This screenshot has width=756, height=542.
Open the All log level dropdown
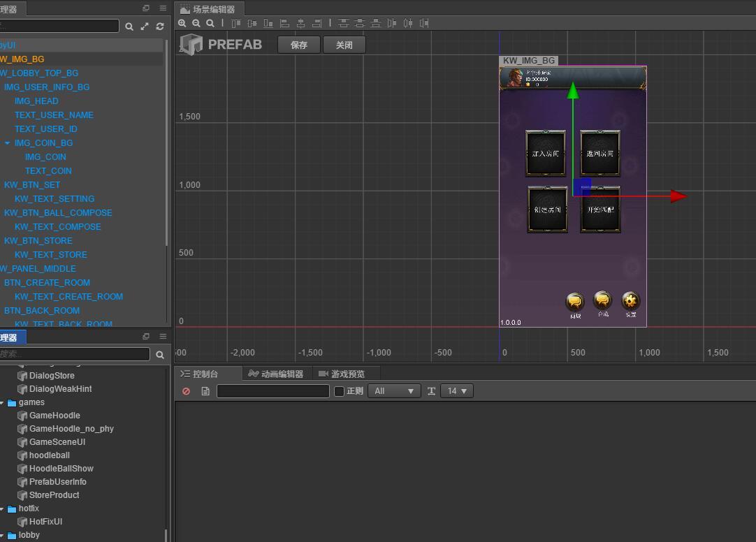tap(394, 391)
